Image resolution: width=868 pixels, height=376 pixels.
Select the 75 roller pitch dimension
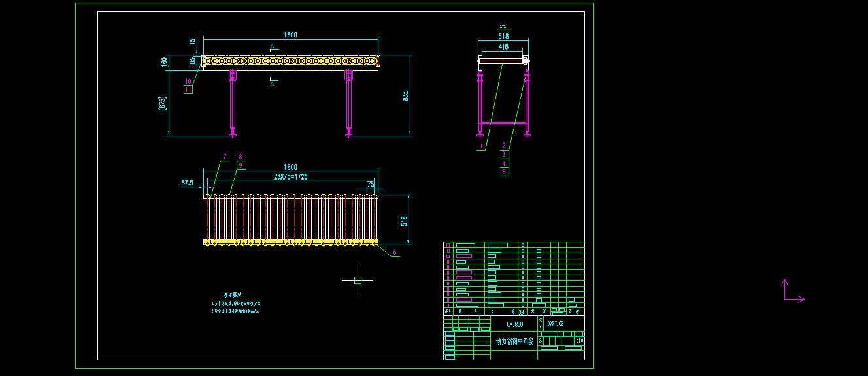[371, 185]
